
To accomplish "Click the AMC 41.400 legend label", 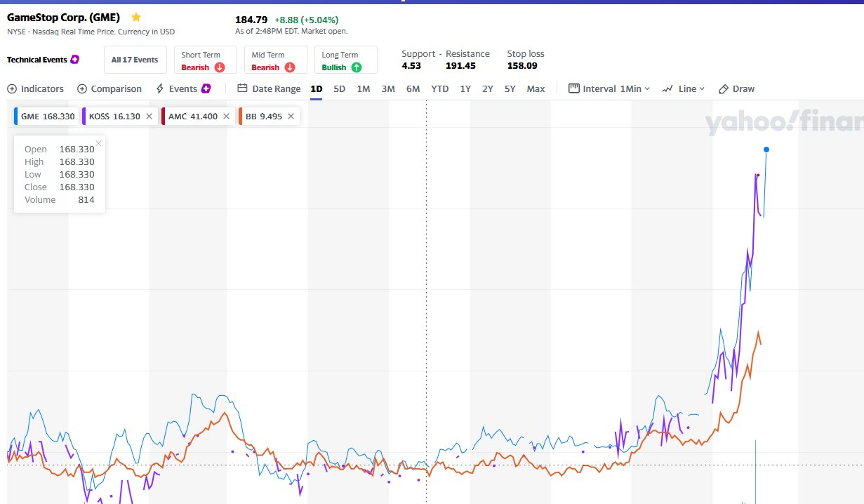I will pyautogui.click(x=193, y=117).
